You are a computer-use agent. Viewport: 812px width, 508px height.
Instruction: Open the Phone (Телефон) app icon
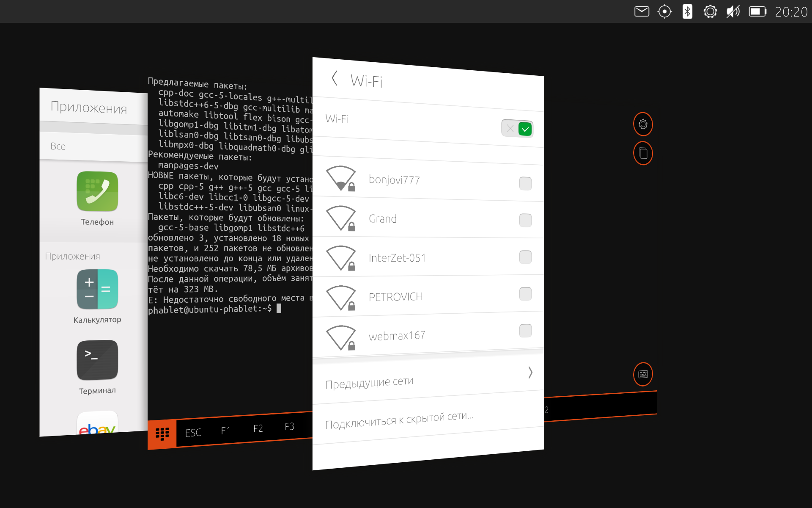(x=97, y=192)
